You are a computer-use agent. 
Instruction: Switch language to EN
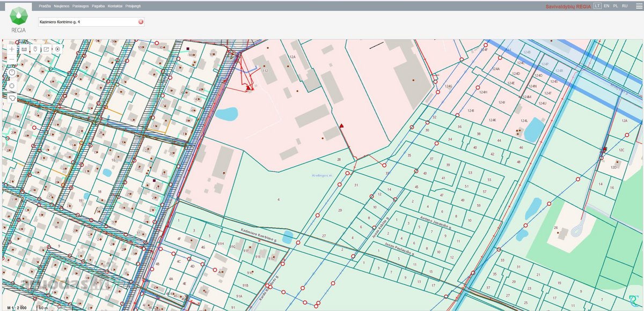606,6
